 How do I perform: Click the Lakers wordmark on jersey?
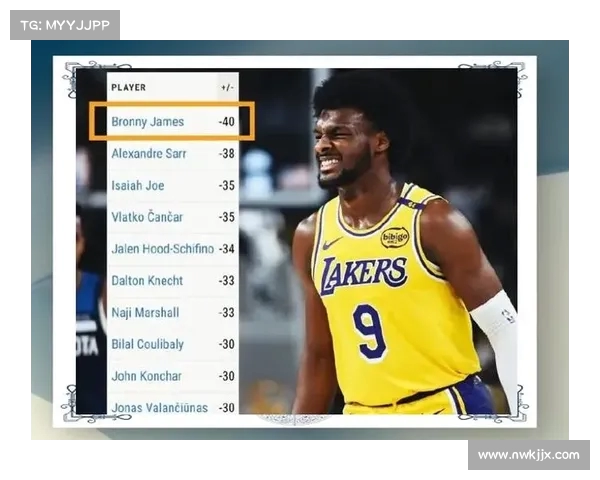pyautogui.click(x=364, y=273)
